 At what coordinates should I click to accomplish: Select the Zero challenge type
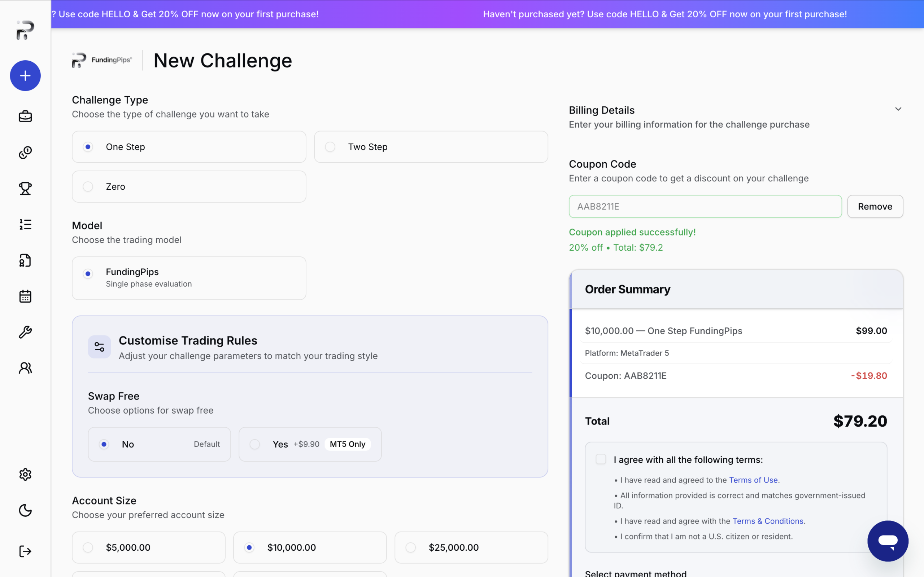[x=88, y=186]
